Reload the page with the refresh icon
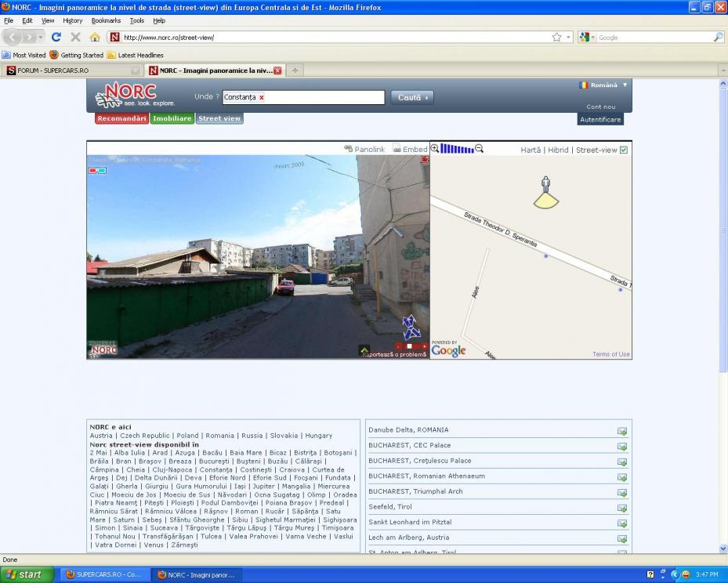This screenshot has height=583, width=728. point(56,37)
